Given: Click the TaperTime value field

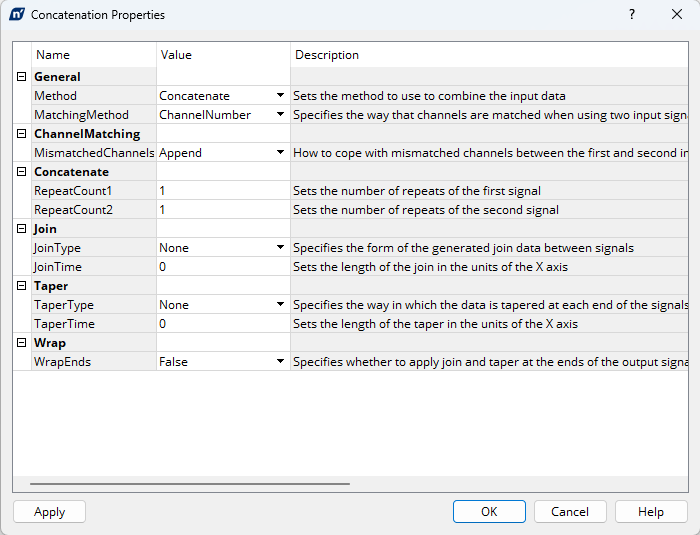Looking at the screenshot, I should coord(222,324).
